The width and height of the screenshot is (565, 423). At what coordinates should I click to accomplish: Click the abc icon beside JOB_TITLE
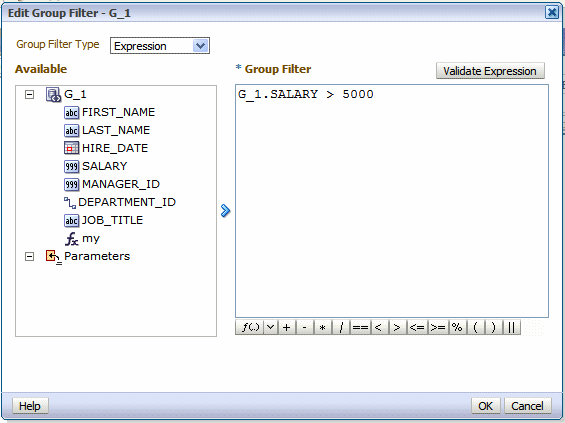[x=71, y=221]
